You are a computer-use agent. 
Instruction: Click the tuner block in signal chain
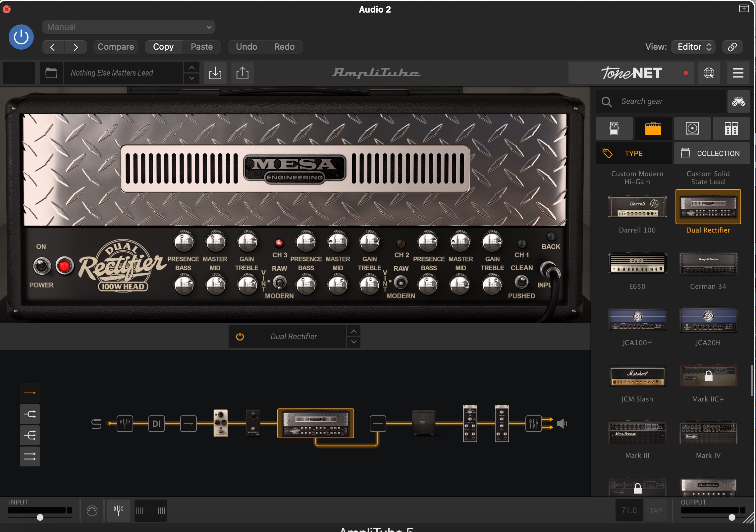click(125, 423)
